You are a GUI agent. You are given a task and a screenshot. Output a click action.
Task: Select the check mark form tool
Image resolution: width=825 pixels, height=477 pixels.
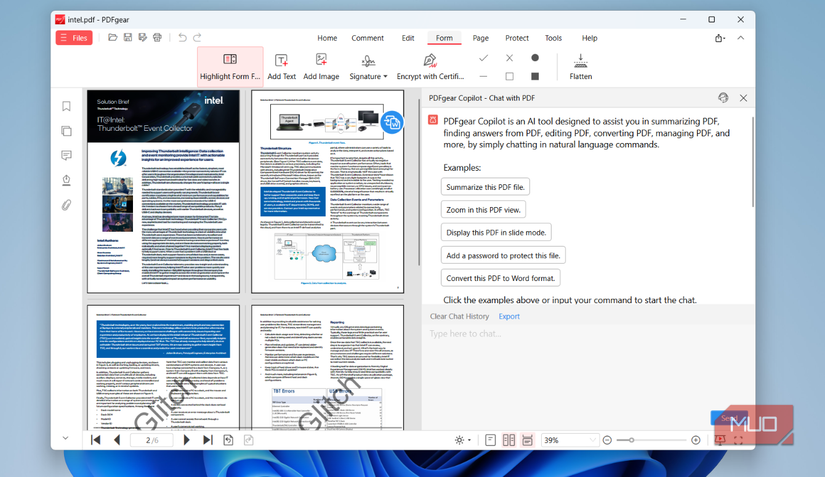484,58
